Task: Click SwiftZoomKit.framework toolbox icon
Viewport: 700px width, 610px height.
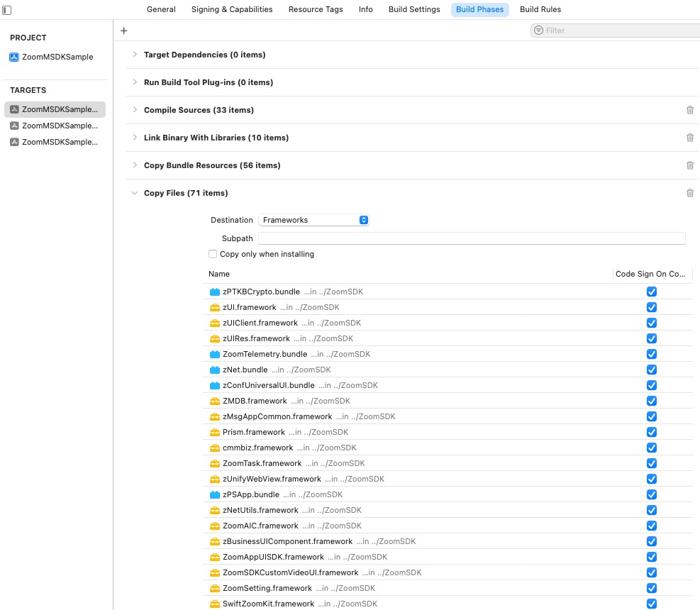Action: [x=215, y=604]
